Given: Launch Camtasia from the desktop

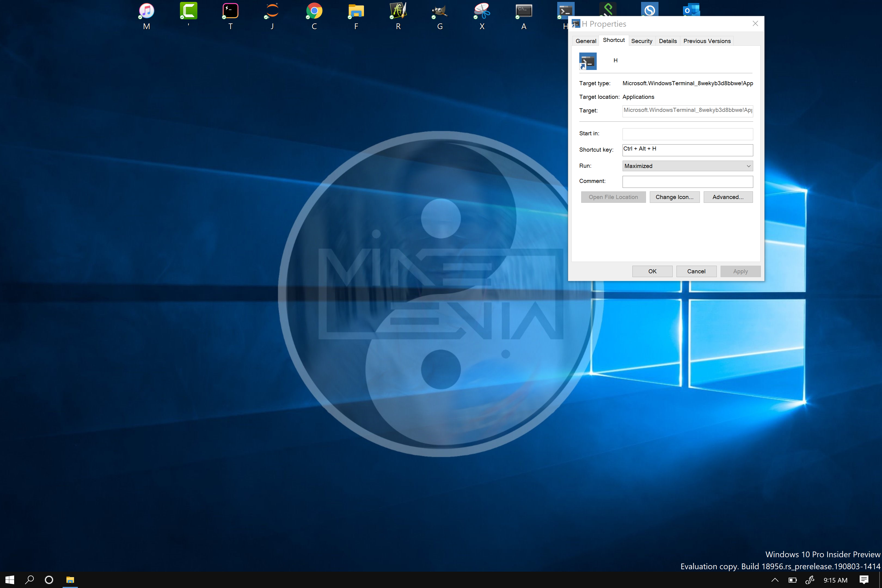Looking at the screenshot, I should tap(188, 11).
